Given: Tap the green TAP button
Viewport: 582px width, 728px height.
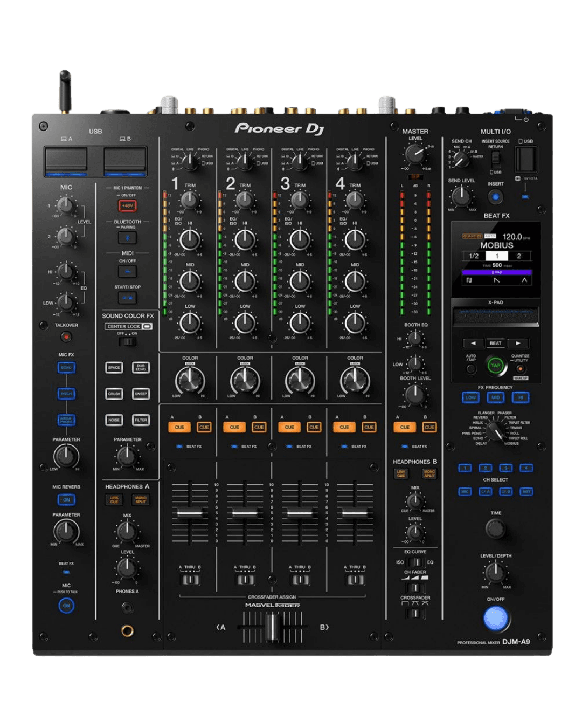Looking at the screenshot, I should [495, 366].
